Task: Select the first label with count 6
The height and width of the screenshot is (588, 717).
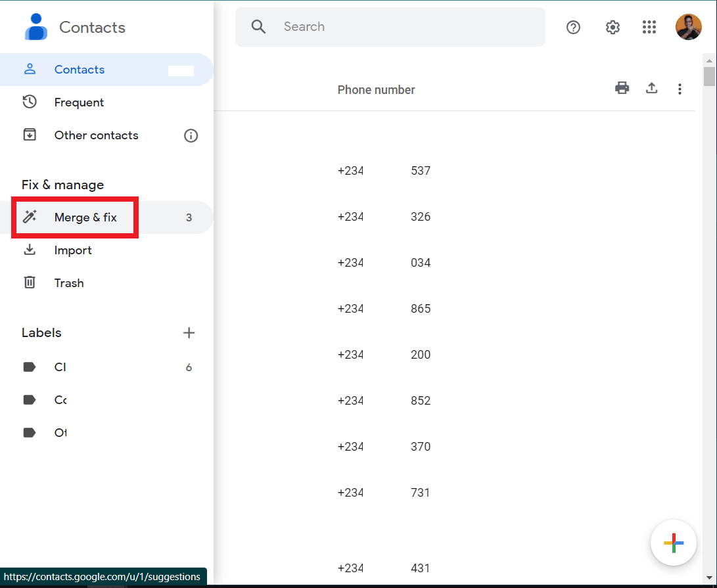Action: (60, 367)
